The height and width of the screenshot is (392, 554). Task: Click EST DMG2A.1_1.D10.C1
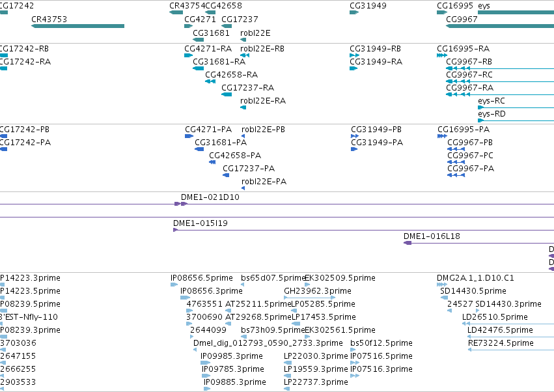[476, 278]
